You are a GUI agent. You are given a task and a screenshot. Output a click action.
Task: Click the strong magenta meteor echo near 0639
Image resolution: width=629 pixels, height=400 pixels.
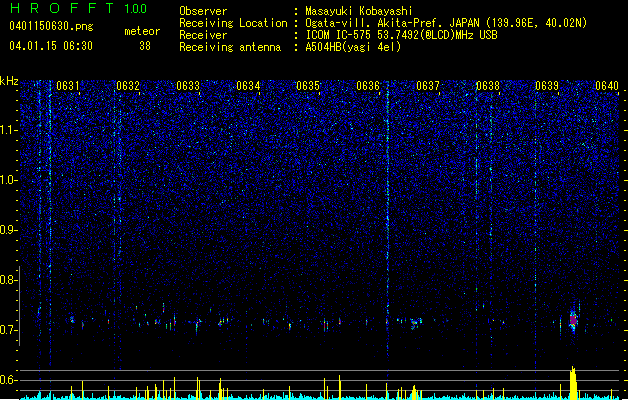[x=573, y=320]
